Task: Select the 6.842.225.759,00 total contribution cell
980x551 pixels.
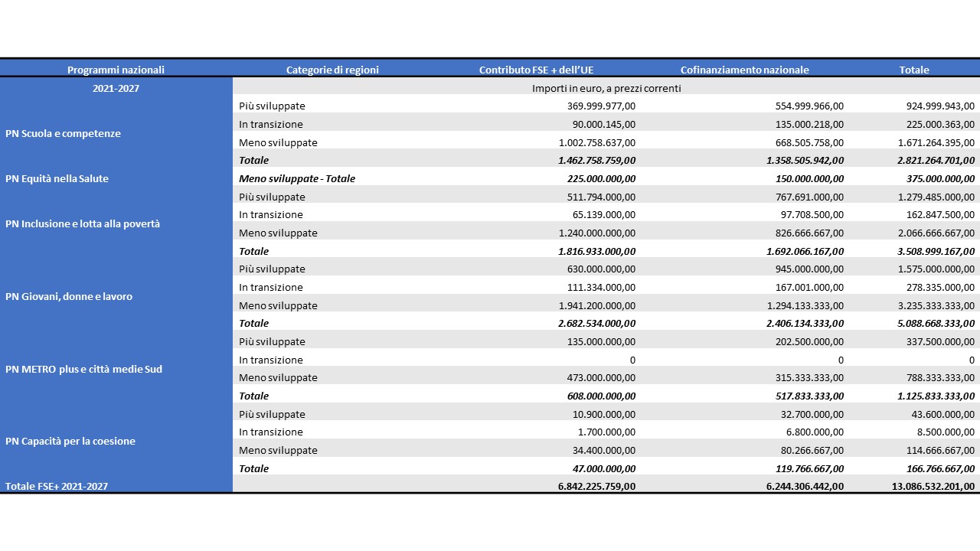Action: (596, 486)
